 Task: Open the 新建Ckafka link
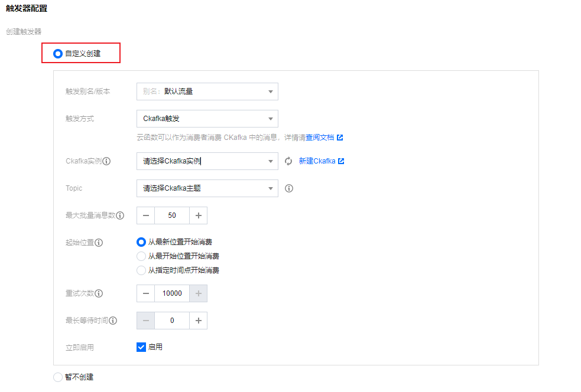pyautogui.click(x=317, y=161)
